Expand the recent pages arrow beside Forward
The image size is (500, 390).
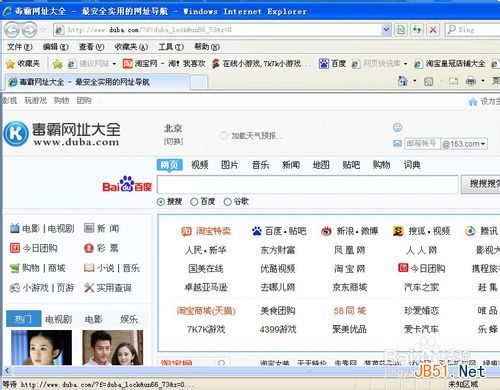(x=43, y=30)
